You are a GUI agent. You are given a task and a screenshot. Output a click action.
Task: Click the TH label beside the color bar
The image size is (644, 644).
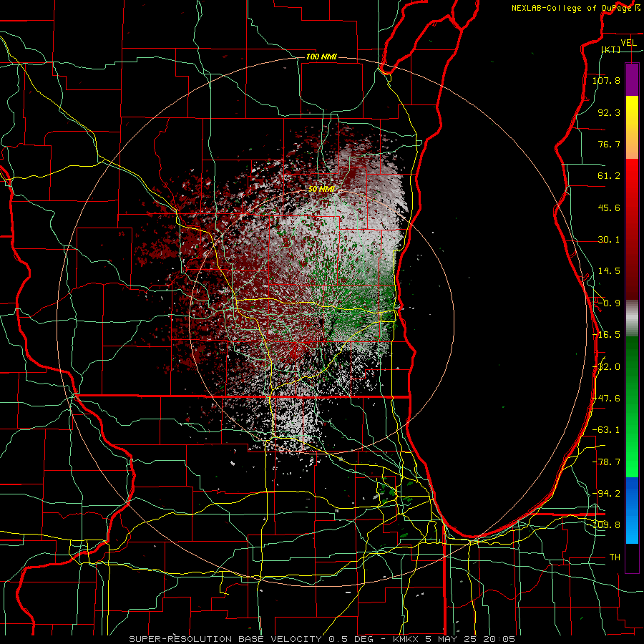(x=615, y=557)
